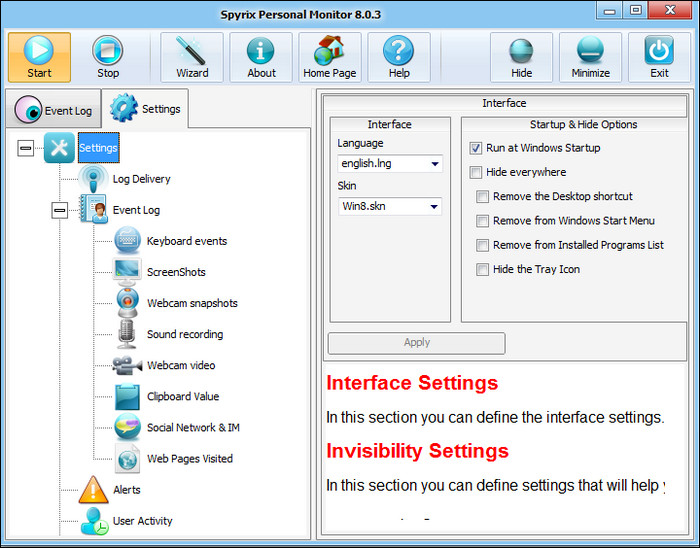Image resolution: width=700 pixels, height=548 pixels.
Task: Start monitoring with the Start button
Action: 39,57
